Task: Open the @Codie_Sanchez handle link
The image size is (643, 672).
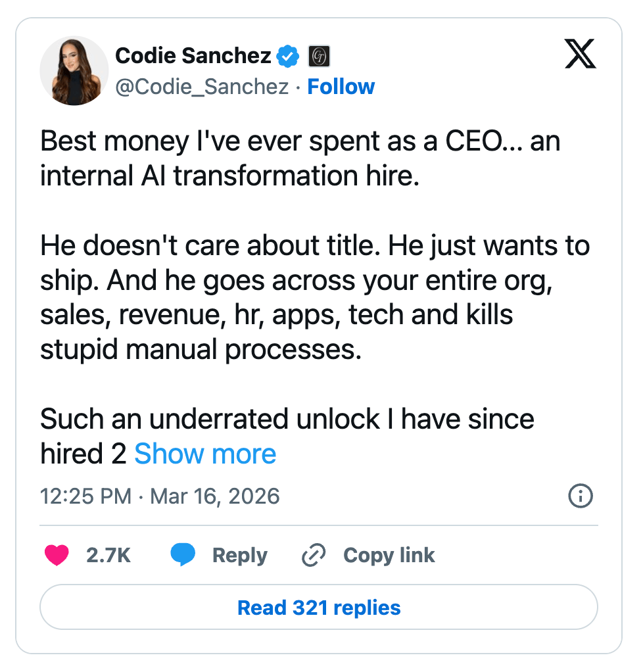Action: (202, 87)
